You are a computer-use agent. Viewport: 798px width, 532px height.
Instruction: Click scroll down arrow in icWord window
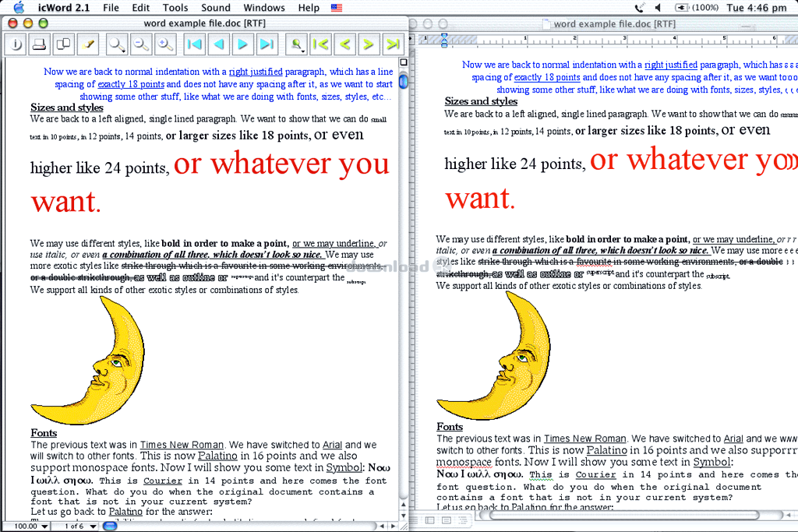coord(404,515)
